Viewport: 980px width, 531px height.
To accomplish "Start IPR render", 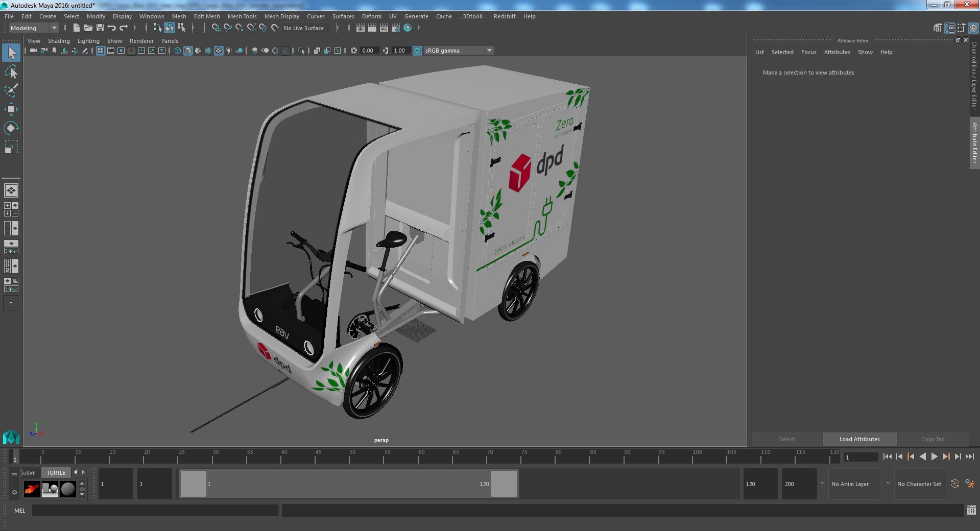I will (x=384, y=28).
